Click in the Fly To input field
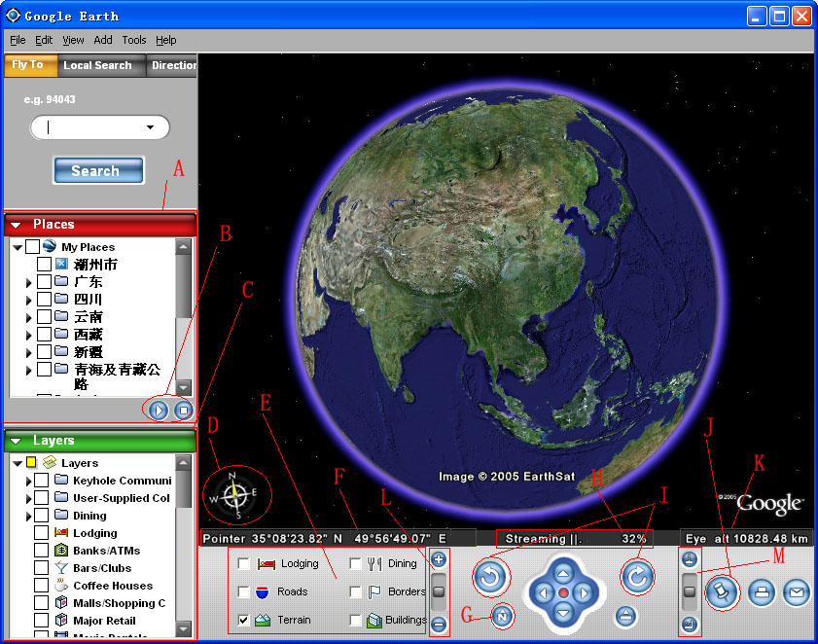The width and height of the screenshot is (818, 644). pos(99,127)
